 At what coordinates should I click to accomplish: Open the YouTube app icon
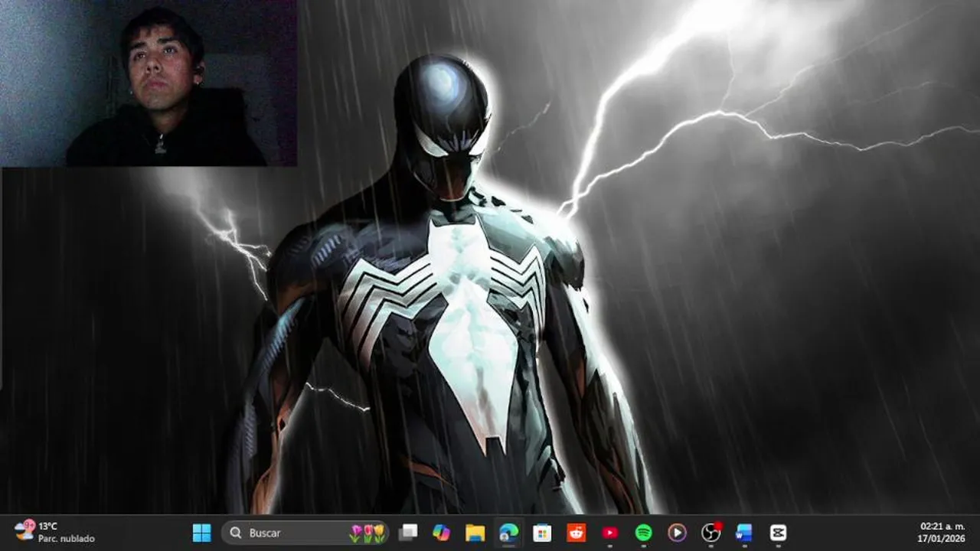pyautogui.click(x=610, y=533)
